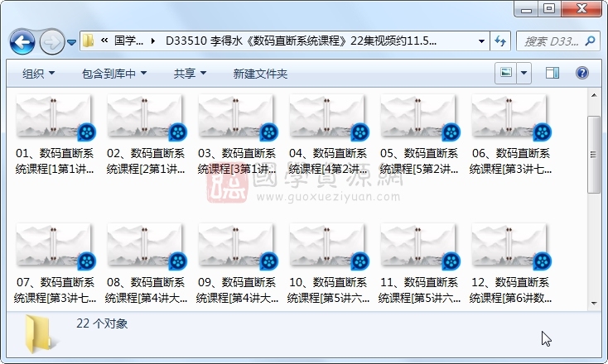This screenshot has width=608, height=364.
Task: Click the vertical scrollbar thumb
Action: [594, 155]
